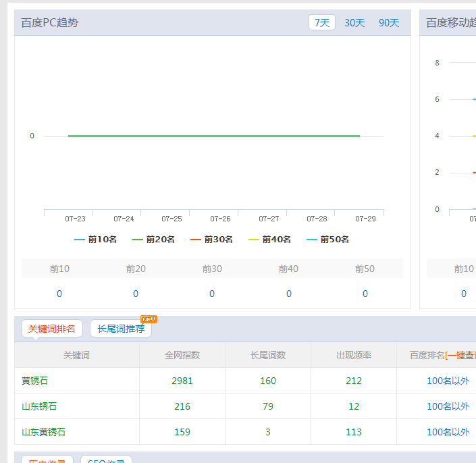Toggle the 前40名 legend series
Viewport: 476px width, 463px height.
[269, 240]
